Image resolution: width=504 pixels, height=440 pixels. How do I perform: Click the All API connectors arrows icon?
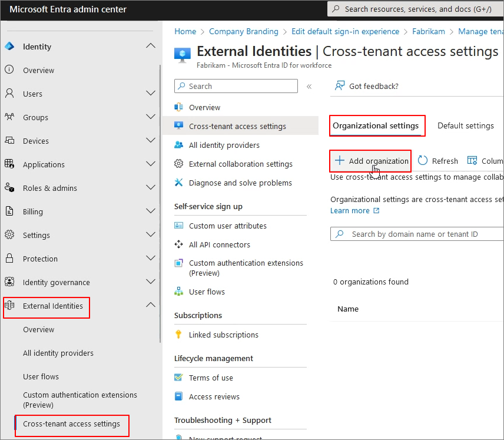[179, 244]
